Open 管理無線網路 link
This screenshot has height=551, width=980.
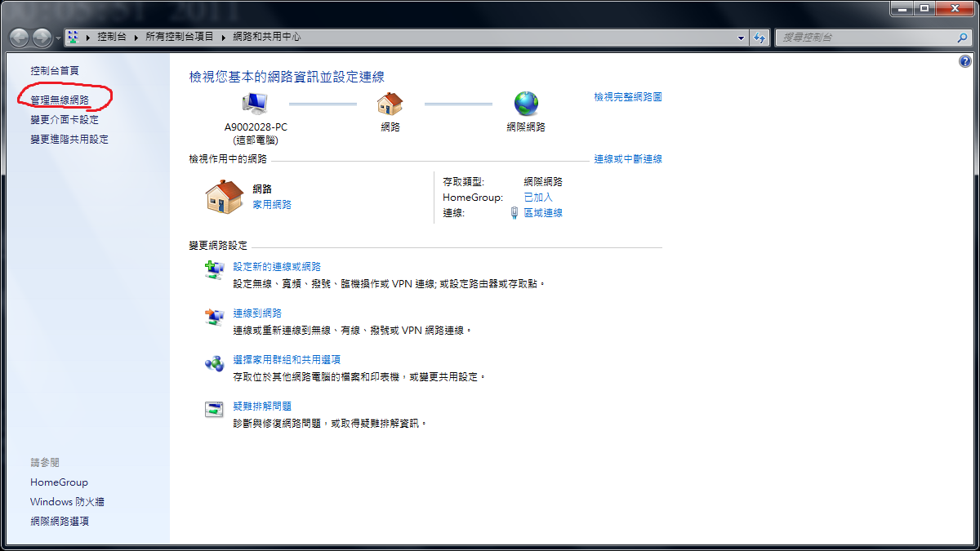pyautogui.click(x=60, y=100)
